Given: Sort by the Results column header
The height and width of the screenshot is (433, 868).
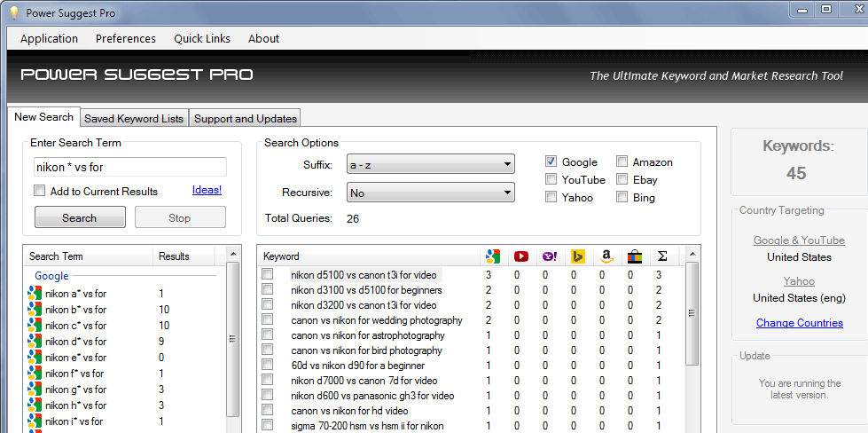Looking at the screenshot, I should (x=184, y=256).
